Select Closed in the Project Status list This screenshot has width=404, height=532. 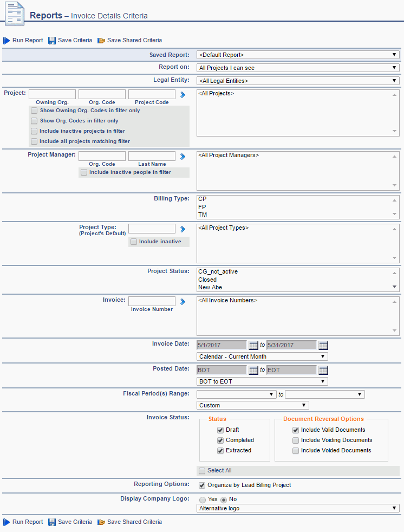click(x=208, y=280)
